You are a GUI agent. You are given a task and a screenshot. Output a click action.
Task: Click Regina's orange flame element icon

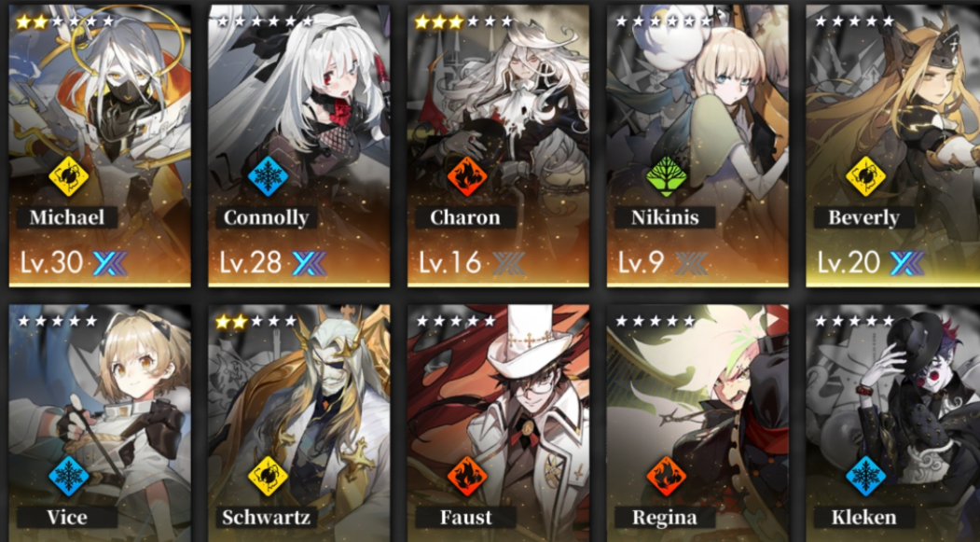(667, 477)
